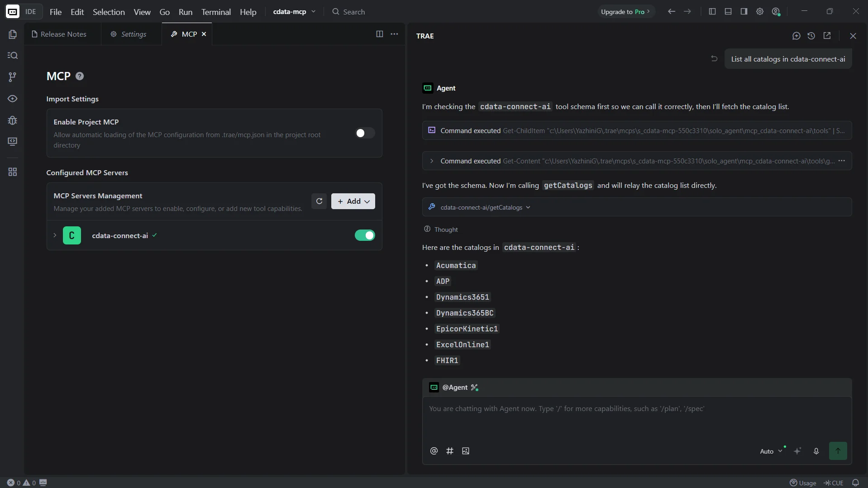The width and height of the screenshot is (868, 488).
Task: Open the Extensions grid icon in sidebar
Action: point(13,172)
